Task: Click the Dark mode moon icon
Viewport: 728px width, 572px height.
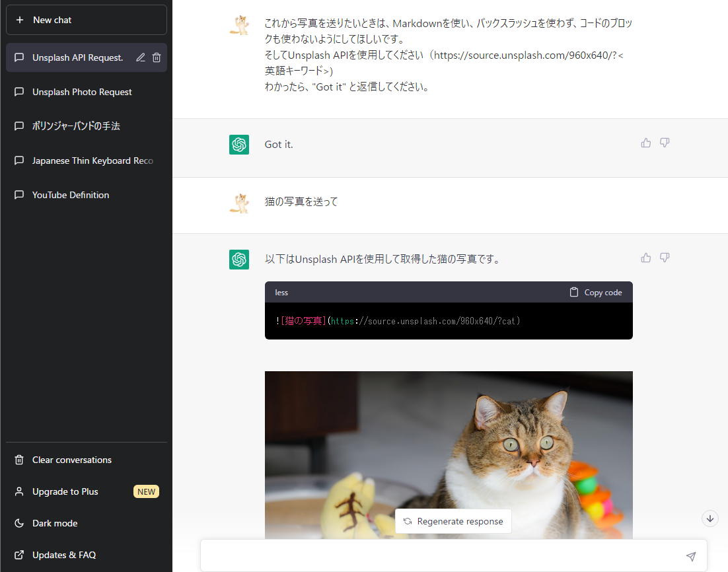Action: 20,523
